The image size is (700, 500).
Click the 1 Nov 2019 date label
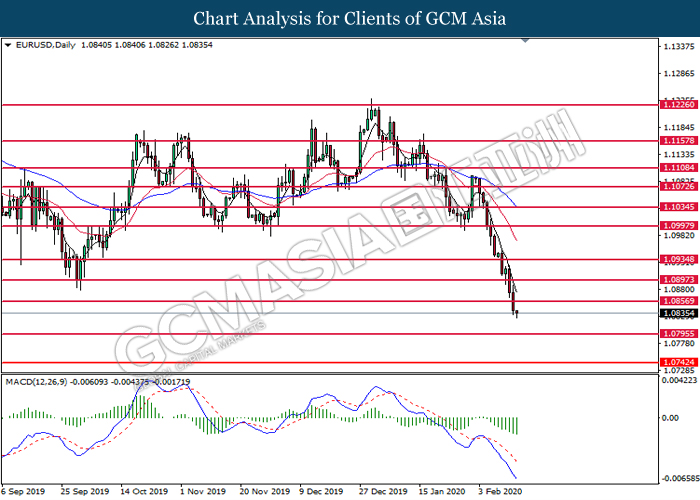pos(203,492)
